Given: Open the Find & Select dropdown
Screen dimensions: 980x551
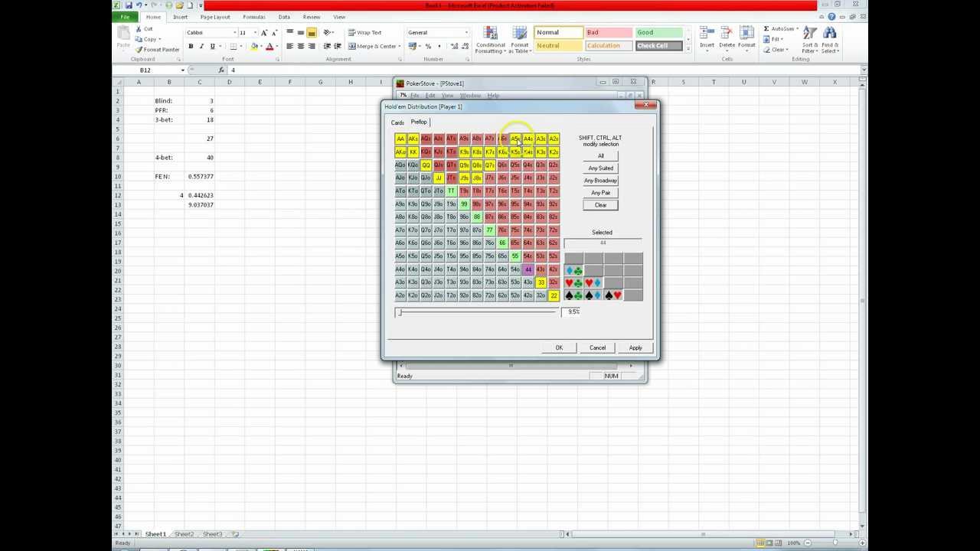Looking at the screenshot, I should tap(830, 41).
